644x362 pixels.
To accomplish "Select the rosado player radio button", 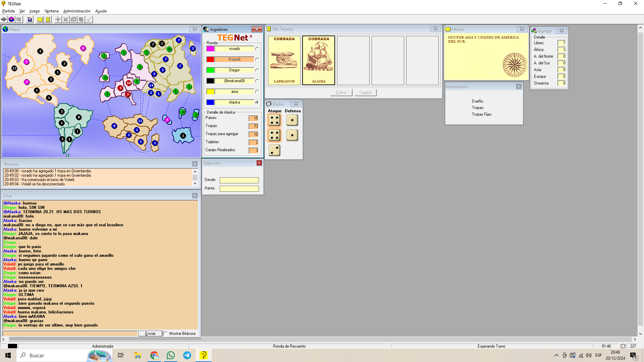I will (257, 49).
